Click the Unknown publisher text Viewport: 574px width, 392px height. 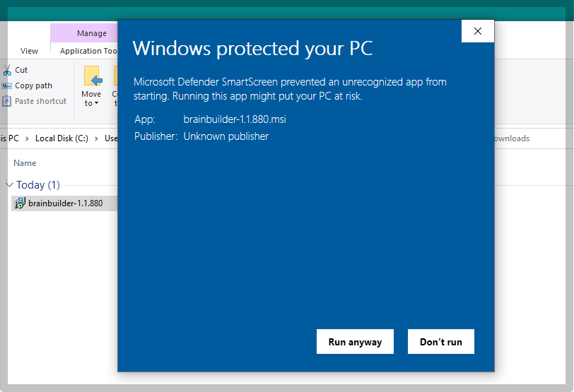pos(226,136)
